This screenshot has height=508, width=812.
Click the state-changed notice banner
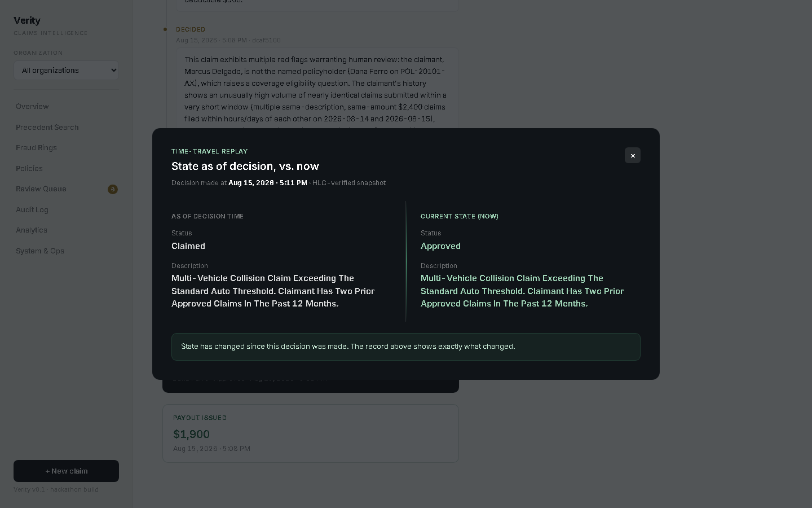pyautogui.click(x=406, y=347)
